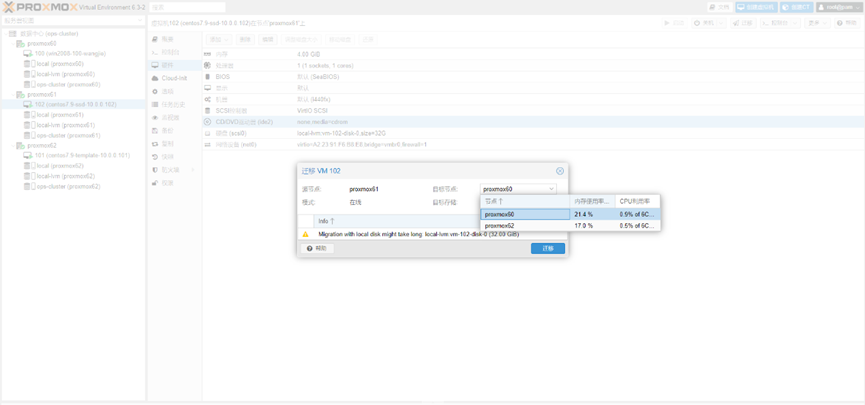The image size is (865, 405).
Task: Choose proxmox60 in node dropdown list
Action: point(570,214)
